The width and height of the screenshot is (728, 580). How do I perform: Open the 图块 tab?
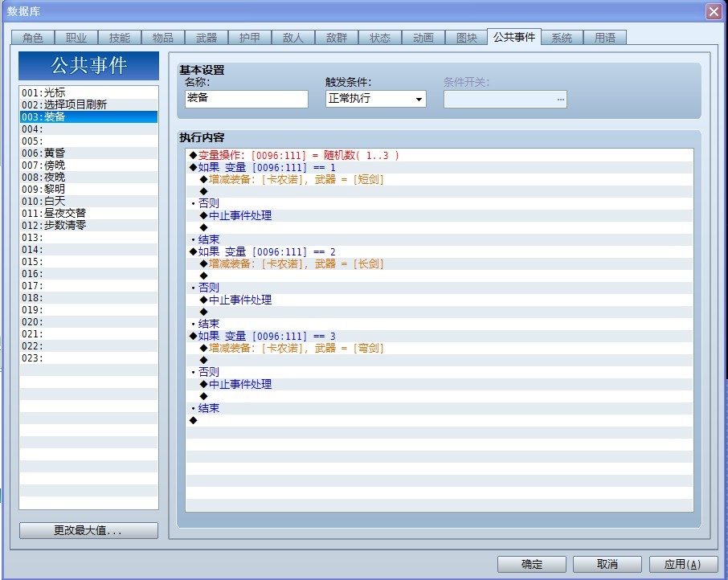467,38
